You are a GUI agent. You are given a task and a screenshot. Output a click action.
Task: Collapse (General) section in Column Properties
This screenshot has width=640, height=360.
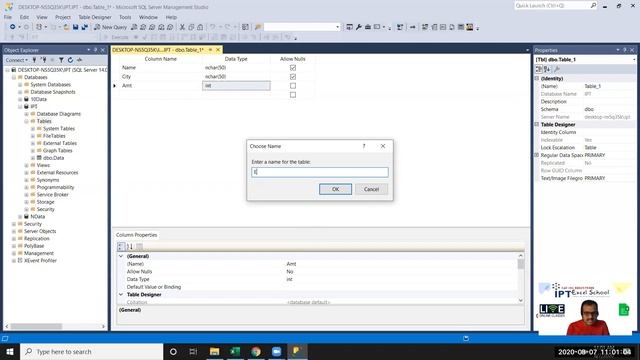121,256
